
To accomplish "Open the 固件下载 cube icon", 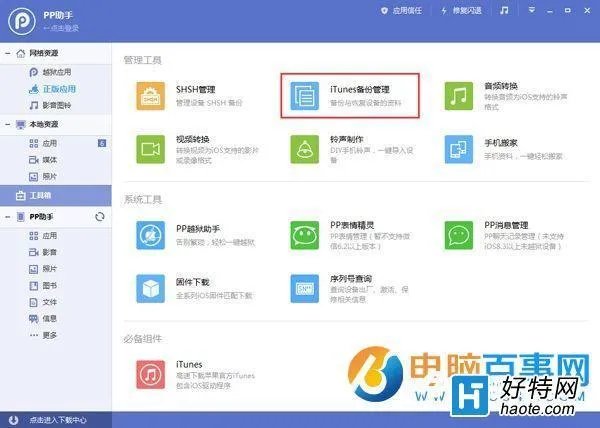I will [150, 288].
